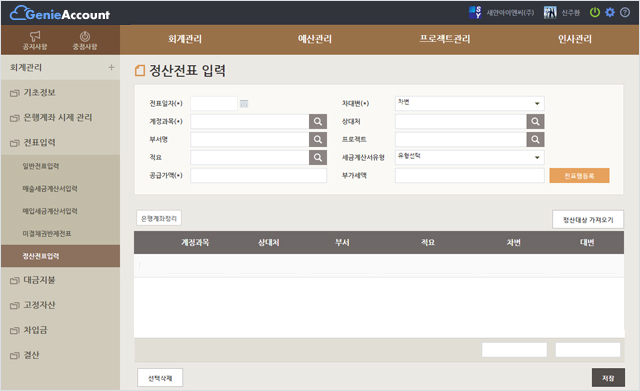Image resolution: width=640 pixels, height=391 pixels.
Task: Click the 차변 total field below table
Action: [x=514, y=350]
